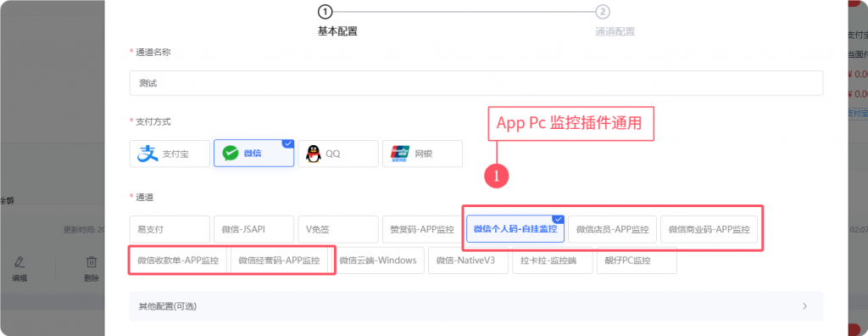This screenshot has width=868, height=336.
Task: Click the 通道 field label text
Action: point(145,197)
